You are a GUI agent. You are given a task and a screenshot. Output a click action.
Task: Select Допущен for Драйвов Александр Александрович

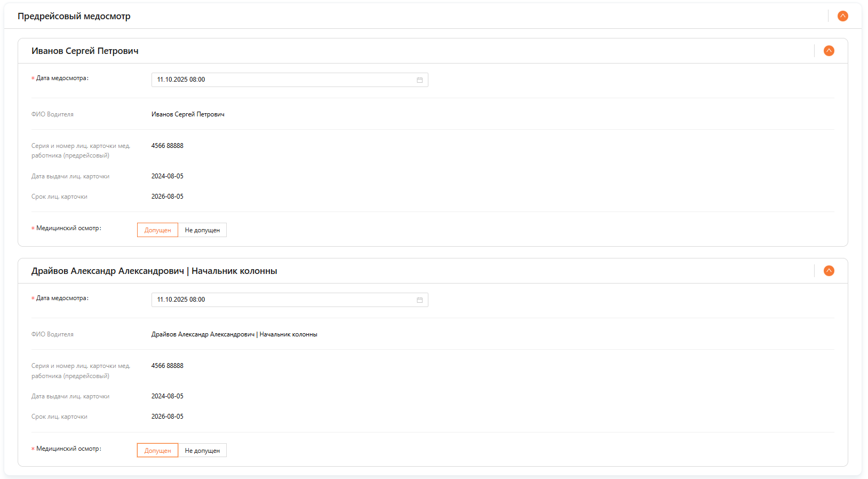coord(157,451)
